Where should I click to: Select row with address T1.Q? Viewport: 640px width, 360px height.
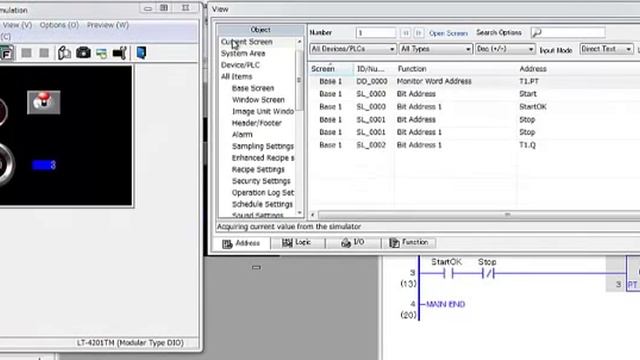click(x=474, y=145)
